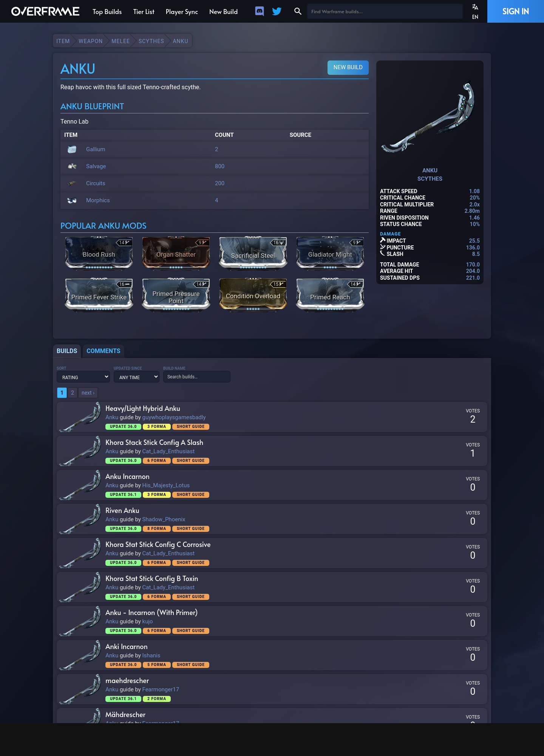544x756 pixels.
Task: Go to the ITEM breadcrumb
Action: pos(63,41)
